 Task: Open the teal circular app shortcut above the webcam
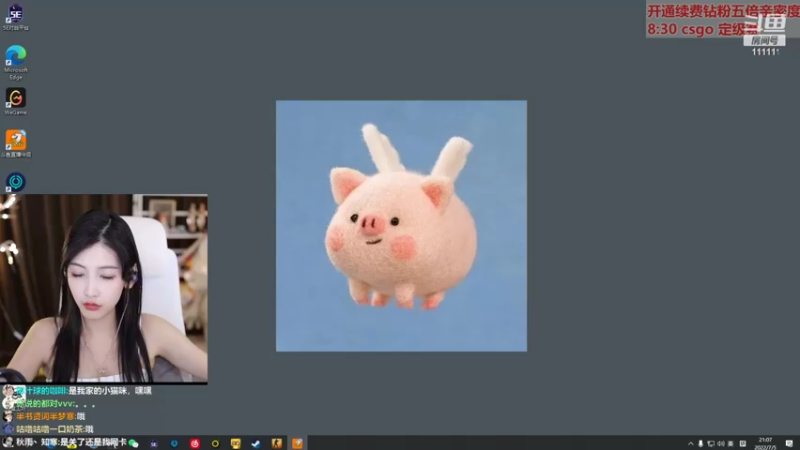click(16, 182)
